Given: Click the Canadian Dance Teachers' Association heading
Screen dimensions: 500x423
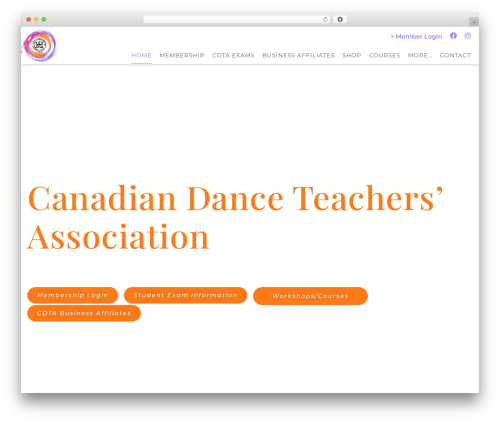Looking at the screenshot, I should point(235,217).
